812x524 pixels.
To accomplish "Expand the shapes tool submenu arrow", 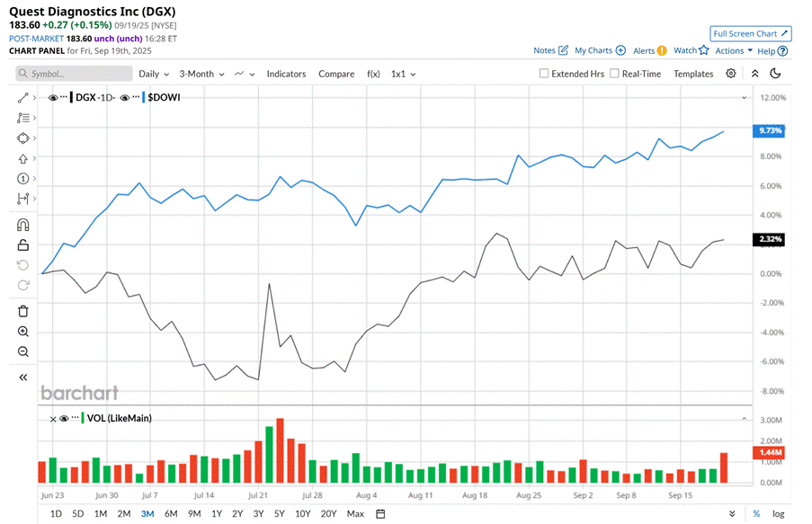I will [x=34, y=138].
